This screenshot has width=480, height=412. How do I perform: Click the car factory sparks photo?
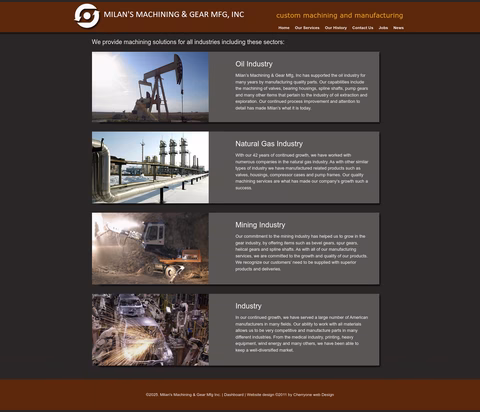150,330
